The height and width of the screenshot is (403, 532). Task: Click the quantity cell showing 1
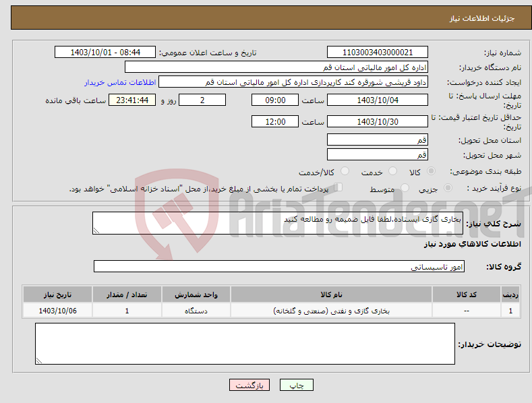coord(127,311)
